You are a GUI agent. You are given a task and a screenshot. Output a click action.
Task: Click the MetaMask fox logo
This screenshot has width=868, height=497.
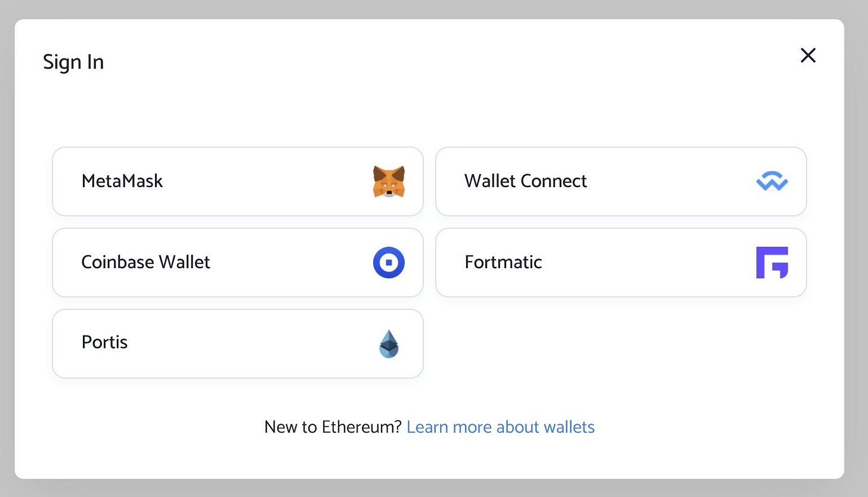389,182
